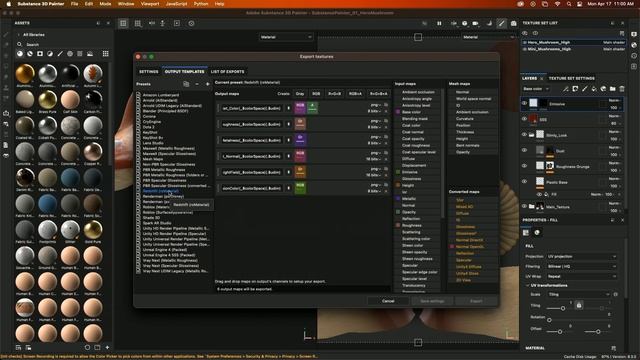Create a Gray output map

[300, 94]
